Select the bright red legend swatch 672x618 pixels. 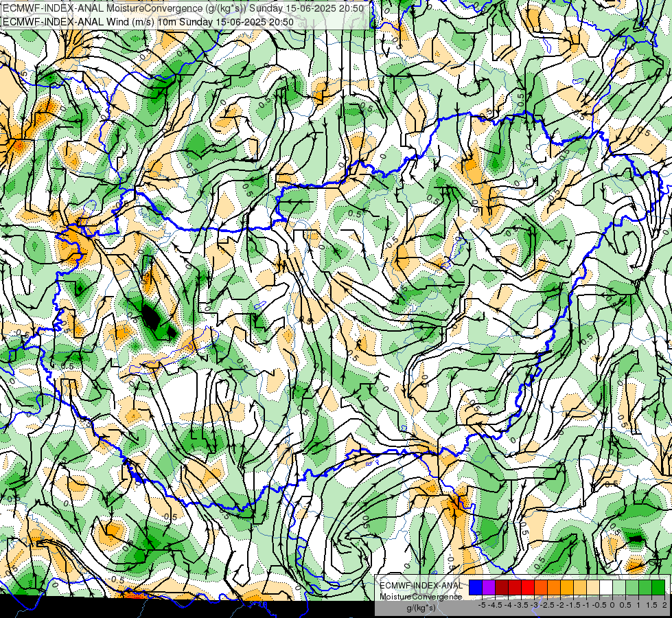pos(528,587)
